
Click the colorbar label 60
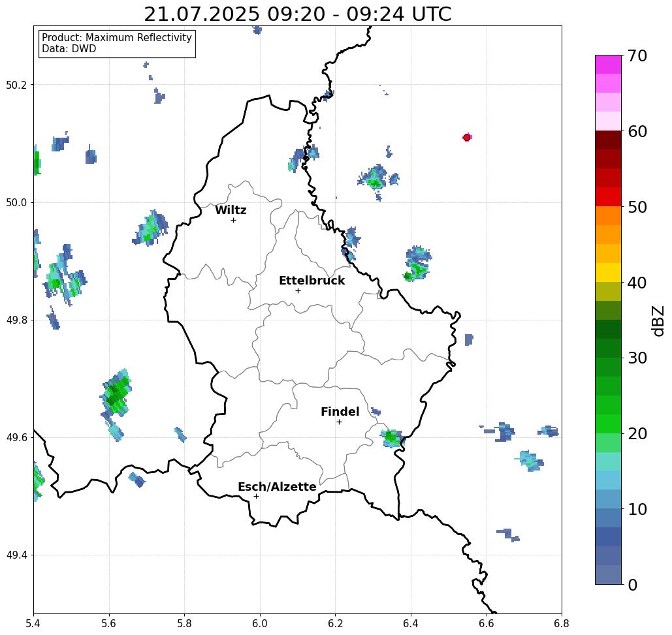637,131
